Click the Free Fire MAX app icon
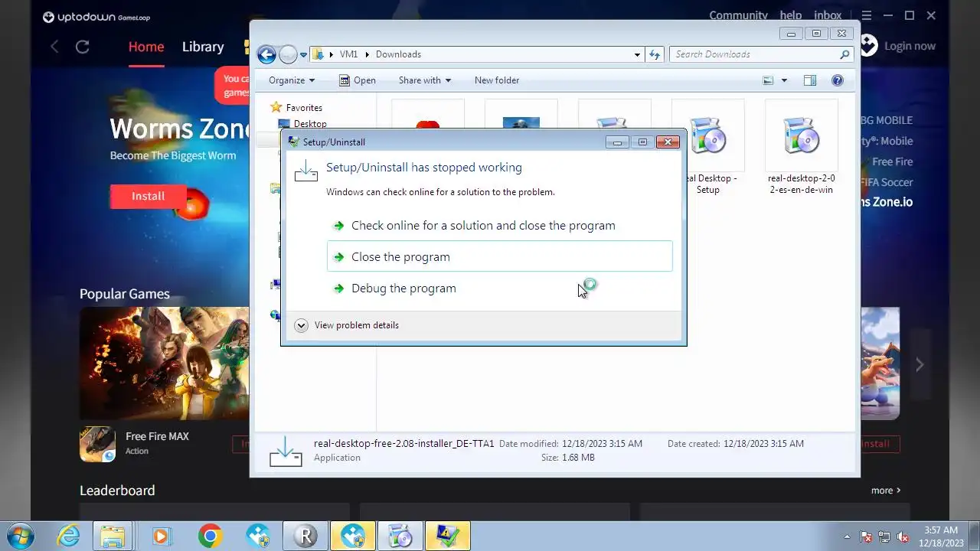Image resolution: width=980 pixels, height=551 pixels. pyautogui.click(x=97, y=444)
